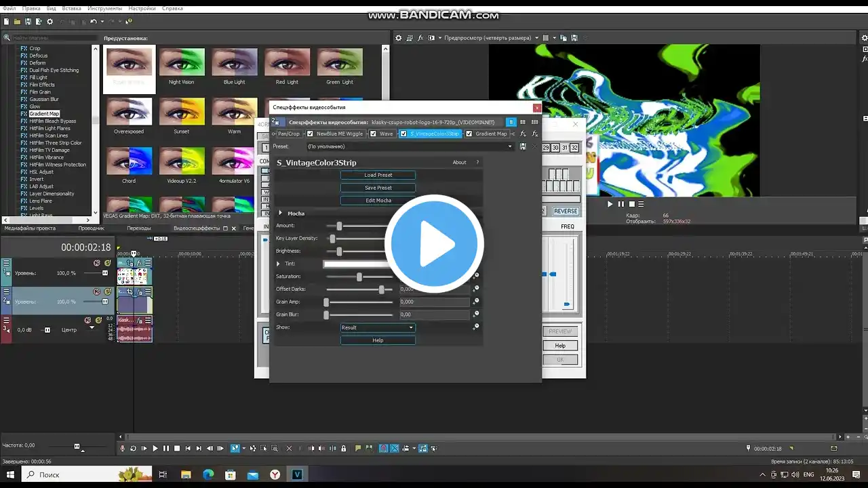This screenshot has width=868, height=488.
Task: Click the remove plug-in fx icon
Action: (534, 134)
